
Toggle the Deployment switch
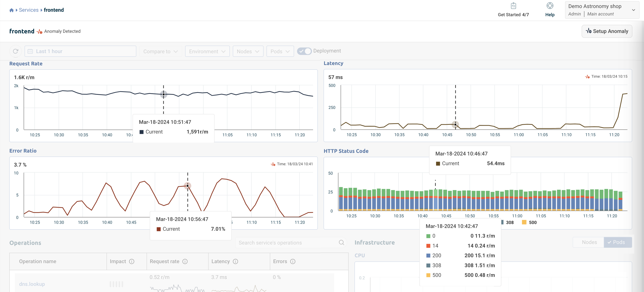[304, 51]
